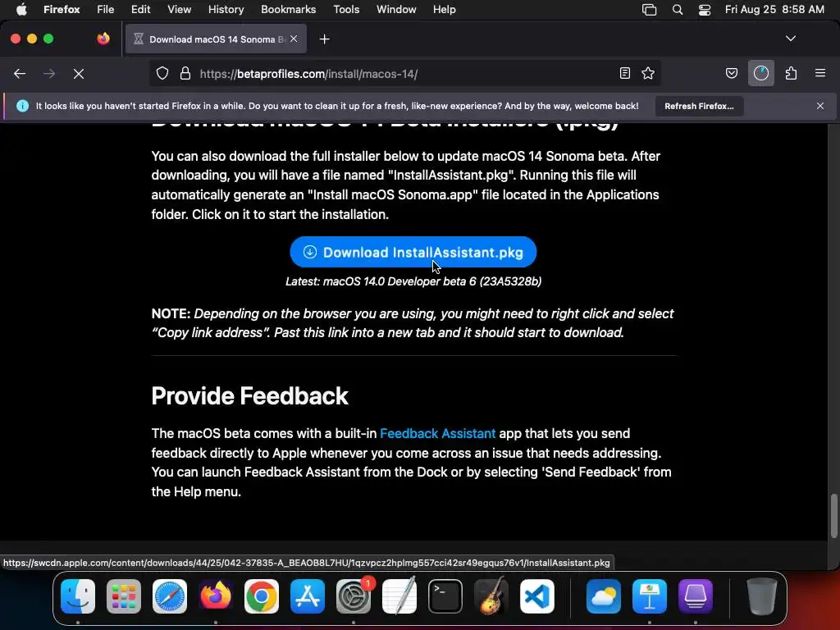The image size is (840, 630).
Task: Click the page vertical scrollbar thumb
Action: (833, 516)
